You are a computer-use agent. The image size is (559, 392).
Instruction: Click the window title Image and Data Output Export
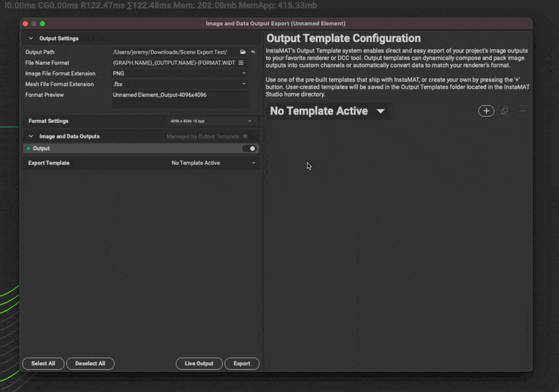[x=275, y=24]
